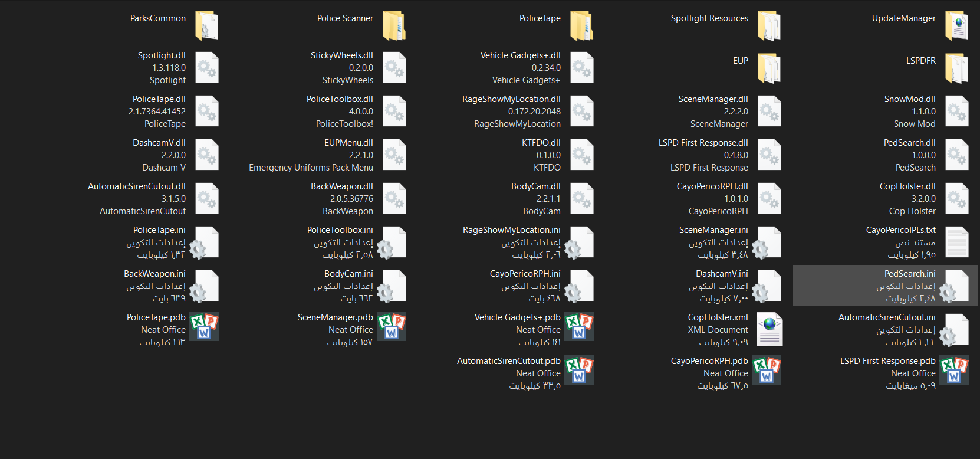
Task: Select the CayoPericoRPH.pdb file icon
Action: [767, 370]
